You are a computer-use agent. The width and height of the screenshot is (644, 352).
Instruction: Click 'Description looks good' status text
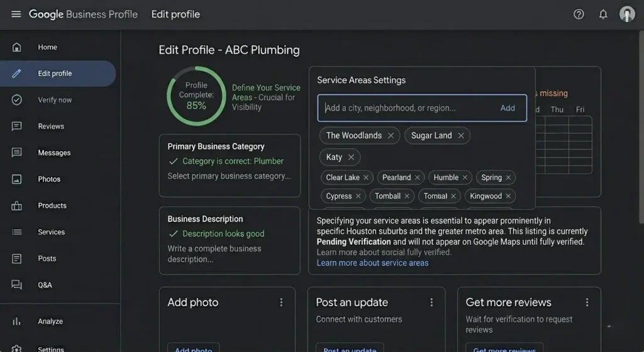tap(223, 234)
